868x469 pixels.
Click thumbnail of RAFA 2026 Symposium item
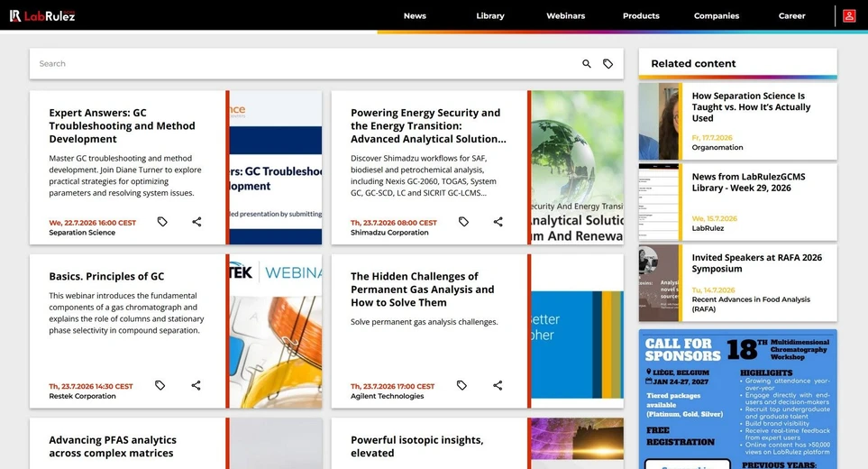pyautogui.click(x=659, y=283)
